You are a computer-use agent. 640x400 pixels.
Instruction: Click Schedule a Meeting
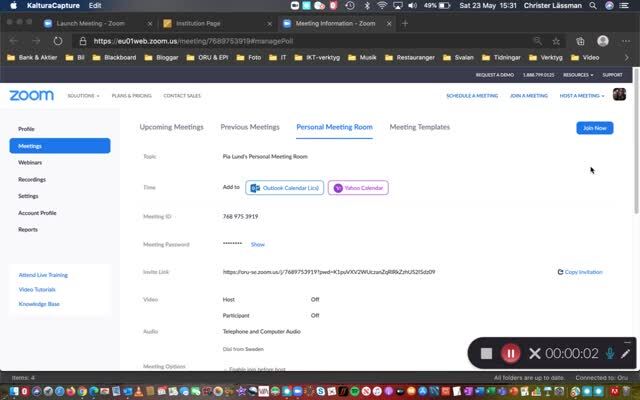(x=472, y=96)
